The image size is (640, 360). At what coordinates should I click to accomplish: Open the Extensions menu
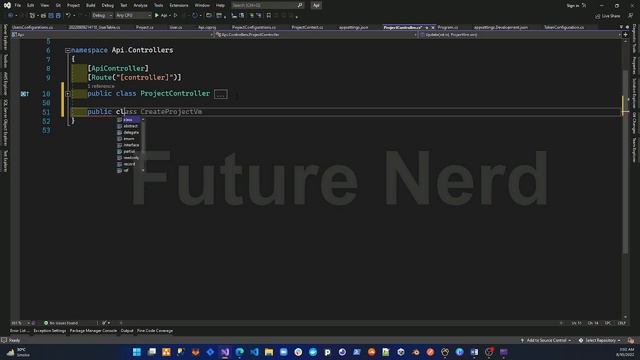click(179, 5)
